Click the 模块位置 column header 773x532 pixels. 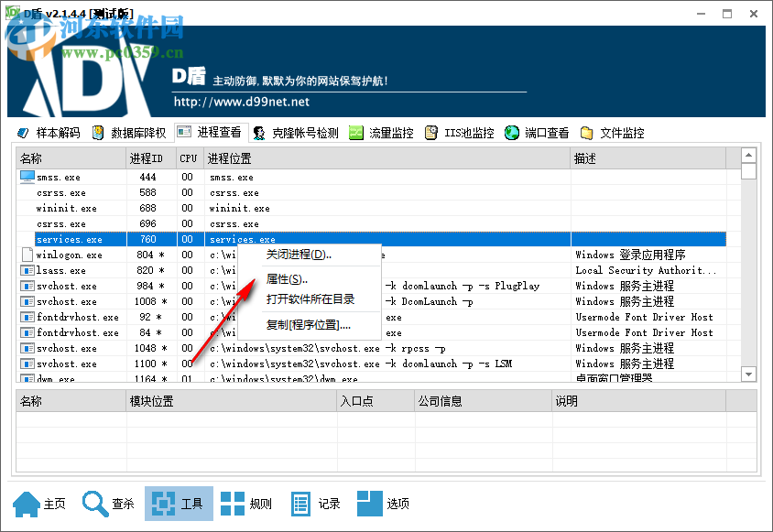232,401
